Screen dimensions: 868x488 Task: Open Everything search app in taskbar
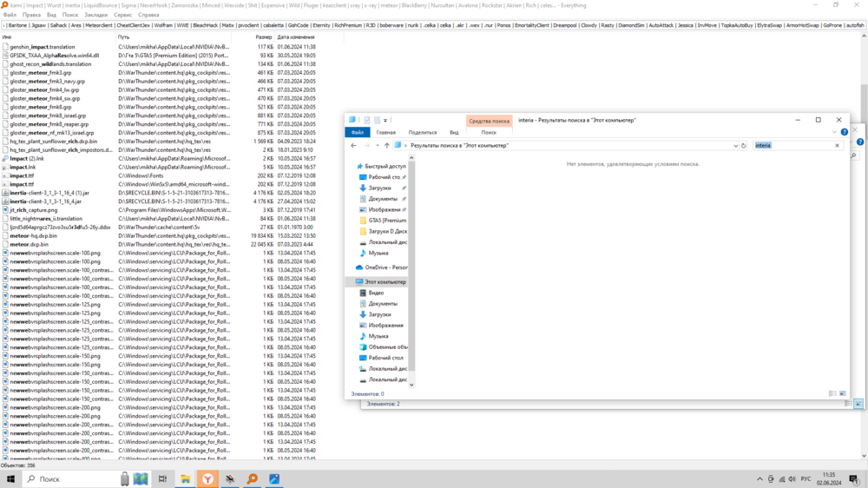pos(253,479)
